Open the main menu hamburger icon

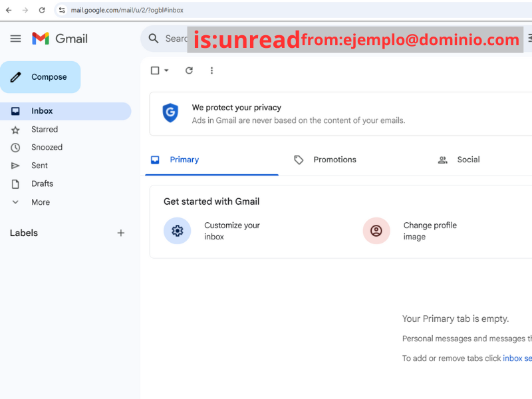tap(15, 39)
